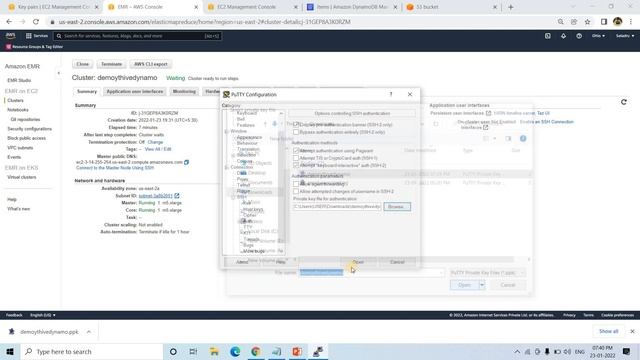Open Microsoft Edge from taskbar

235,351
